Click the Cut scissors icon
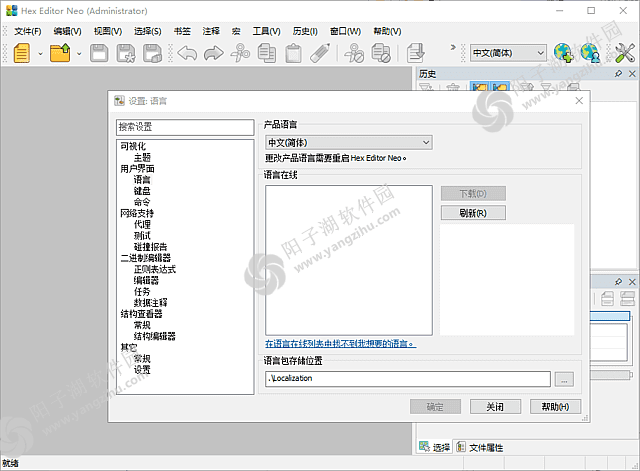 [x=240, y=53]
